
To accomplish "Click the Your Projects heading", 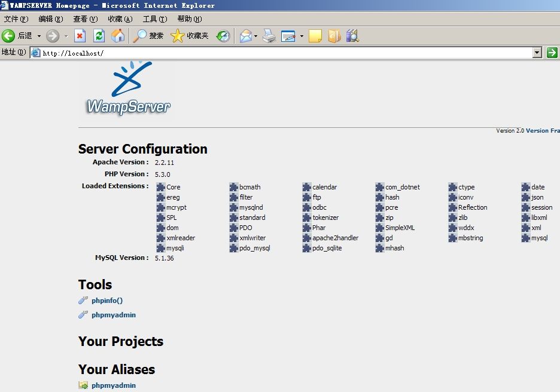I will tap(121, 341).
